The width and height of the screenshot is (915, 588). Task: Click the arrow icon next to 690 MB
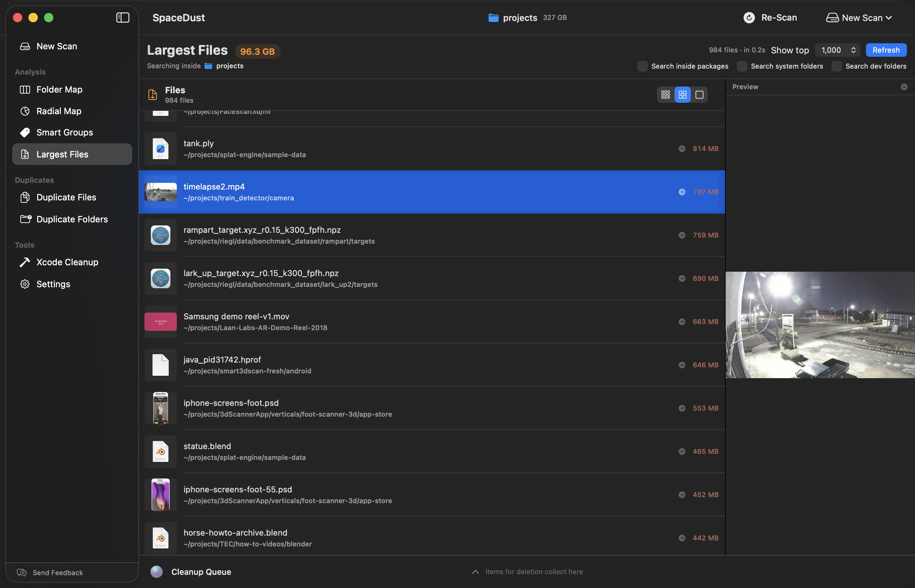682,278
